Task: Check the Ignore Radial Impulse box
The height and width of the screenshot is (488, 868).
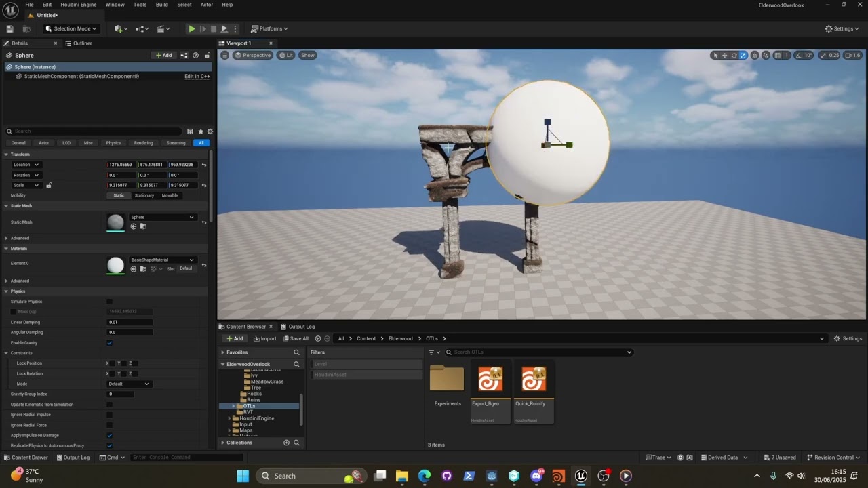Action: pos(110,415)
